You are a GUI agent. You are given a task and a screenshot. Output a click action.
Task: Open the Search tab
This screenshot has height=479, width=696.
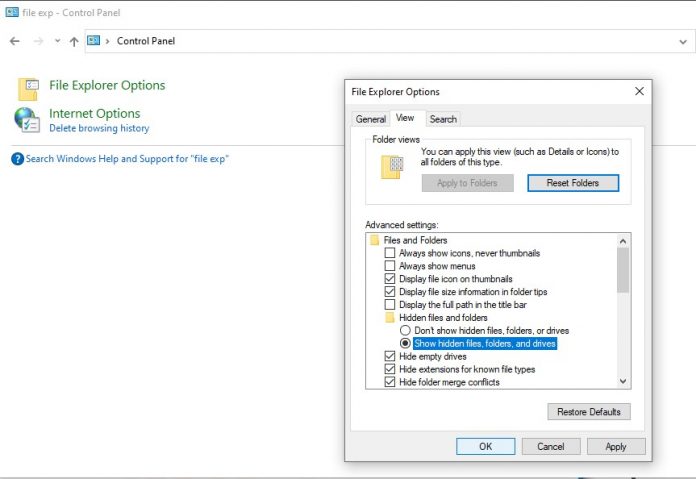coord(443,119)
